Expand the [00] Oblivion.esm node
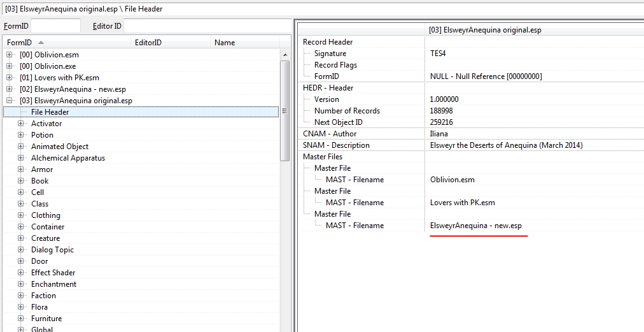This screenshot has width=644, height=332. click(10, 55)
